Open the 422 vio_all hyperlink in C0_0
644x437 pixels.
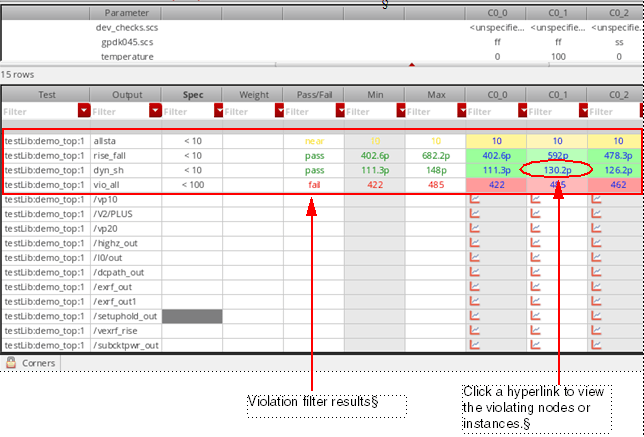coord(496,185)
